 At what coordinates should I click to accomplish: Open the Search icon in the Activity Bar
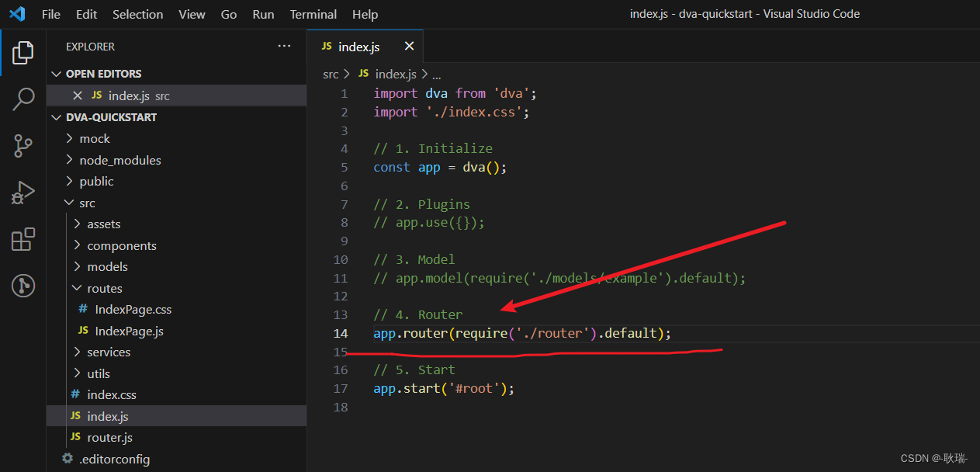(23, 99)
